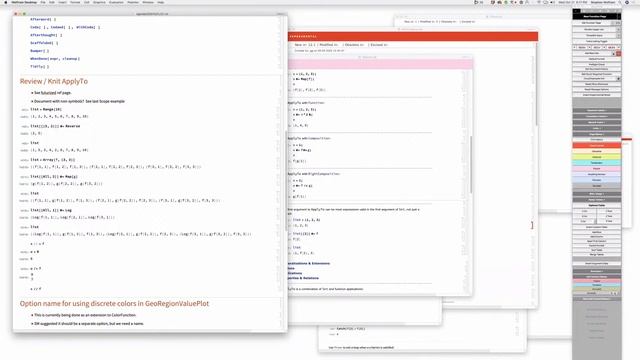Expand the Applications & Extensions section

(x=309, y=264)
